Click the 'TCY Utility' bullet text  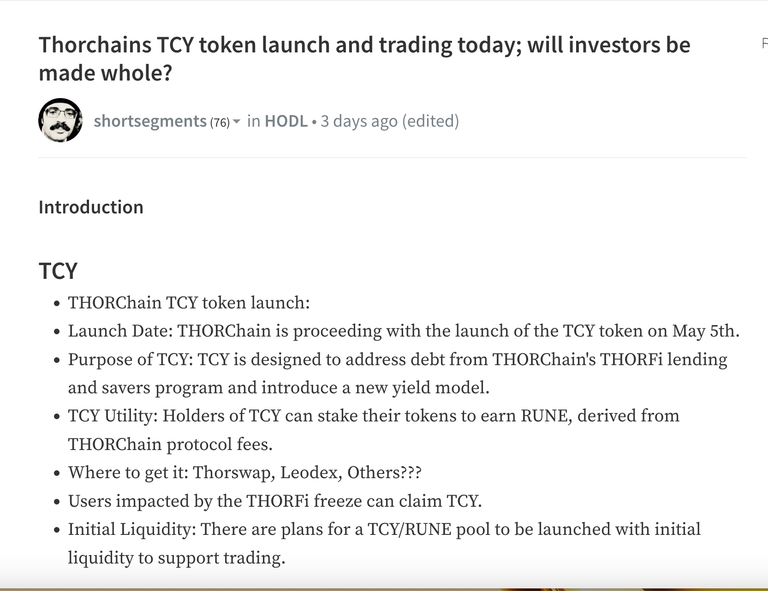(373, 430)
